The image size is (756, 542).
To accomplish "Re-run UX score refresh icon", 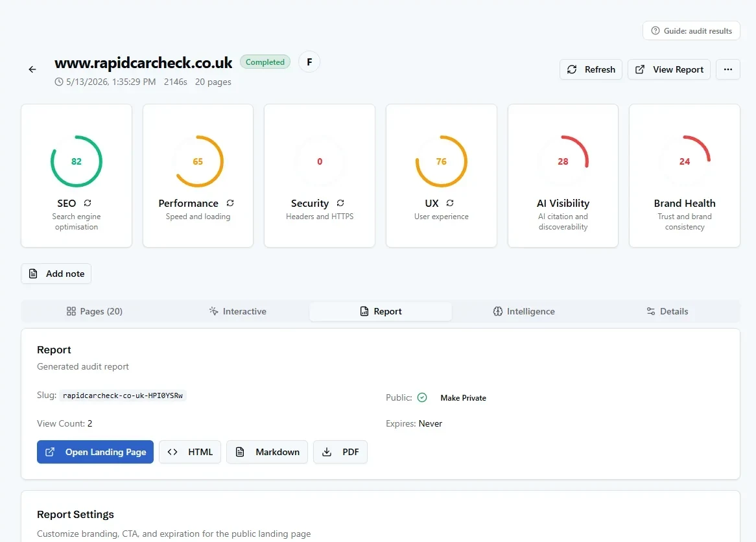I will click(x=450, y=203).
